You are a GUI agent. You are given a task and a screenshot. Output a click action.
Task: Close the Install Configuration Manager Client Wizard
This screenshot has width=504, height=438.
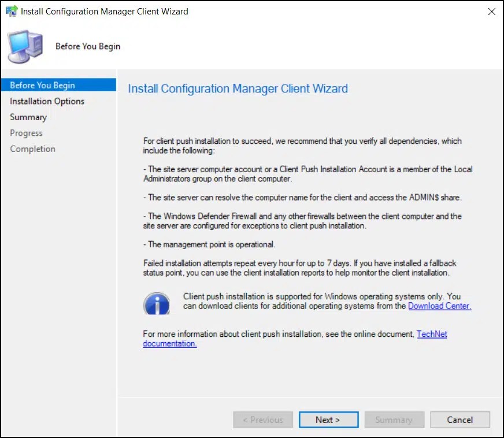(492, 11)
